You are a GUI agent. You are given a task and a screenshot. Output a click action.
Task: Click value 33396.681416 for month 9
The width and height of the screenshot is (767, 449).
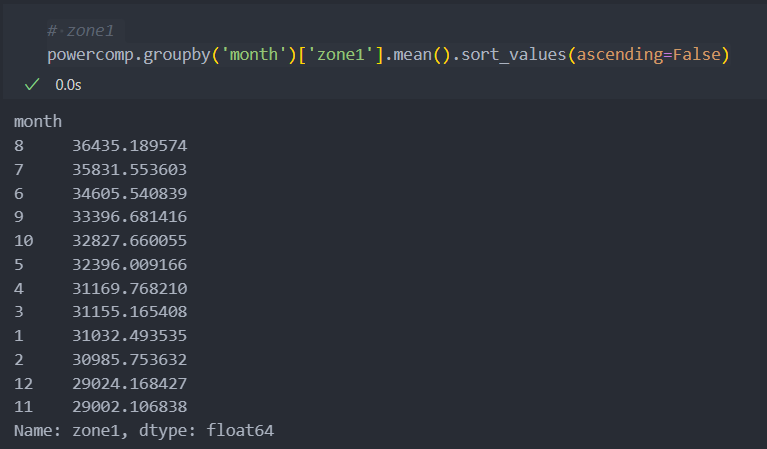click(130, 217)
